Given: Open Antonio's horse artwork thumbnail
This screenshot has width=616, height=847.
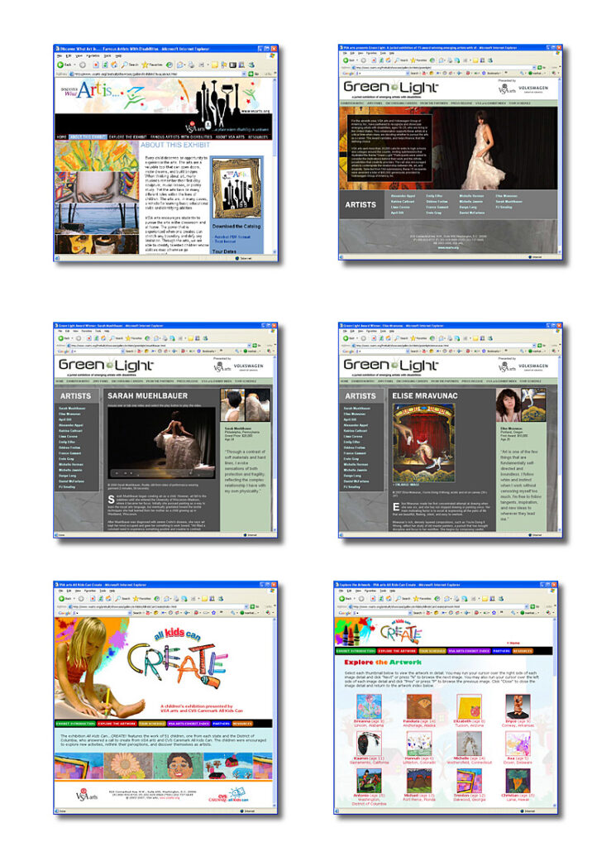Looking at the screenshot, I should tap(370, 781).
